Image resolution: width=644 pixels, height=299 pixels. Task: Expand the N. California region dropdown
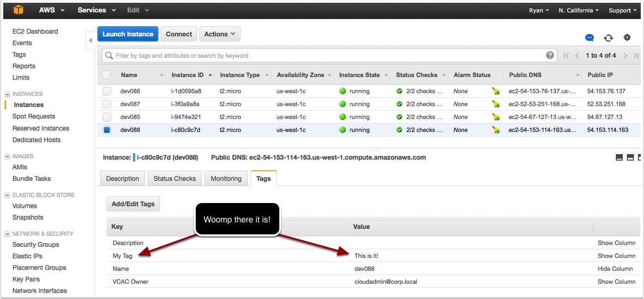click(x=578, y=10)
